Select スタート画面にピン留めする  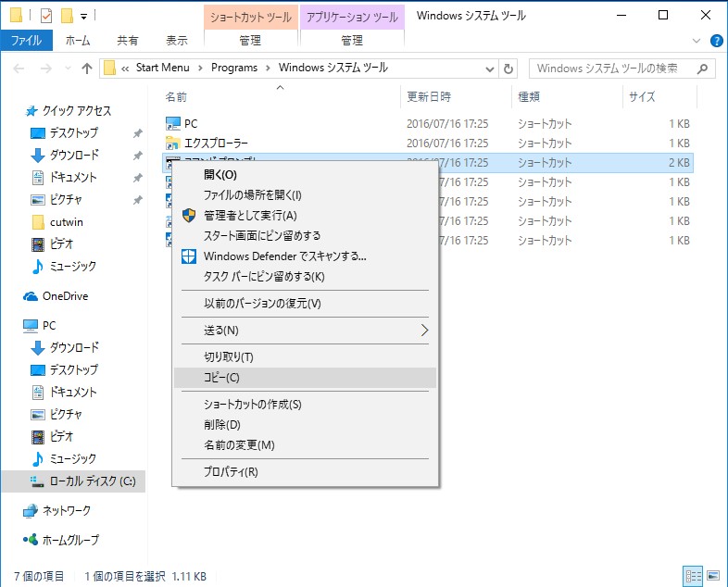point(305,236)
